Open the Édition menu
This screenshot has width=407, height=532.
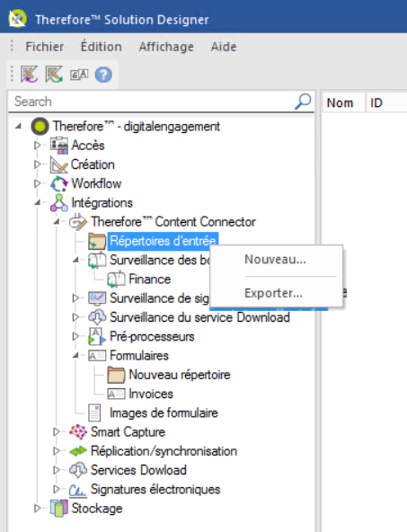(x=101, y=47)
